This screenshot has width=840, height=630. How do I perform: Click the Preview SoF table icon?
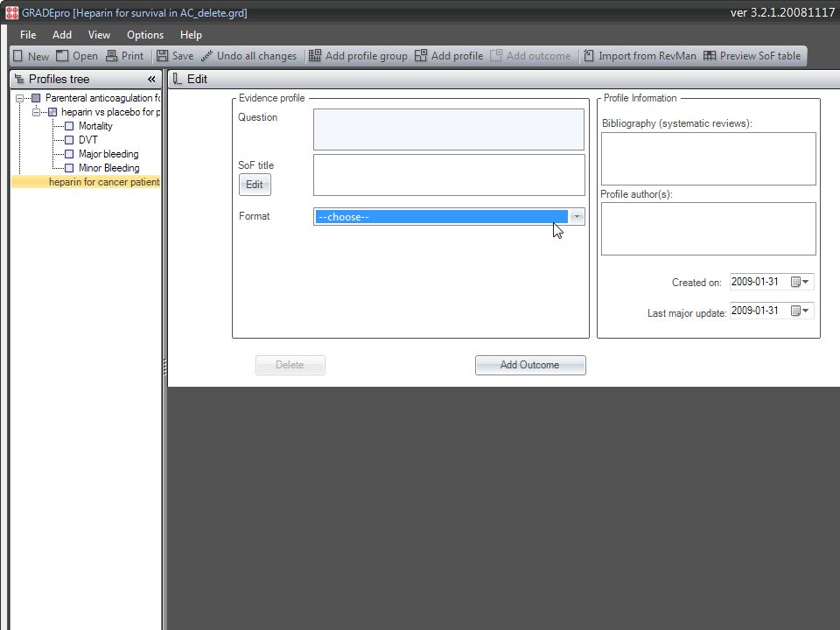click(710, 56)
